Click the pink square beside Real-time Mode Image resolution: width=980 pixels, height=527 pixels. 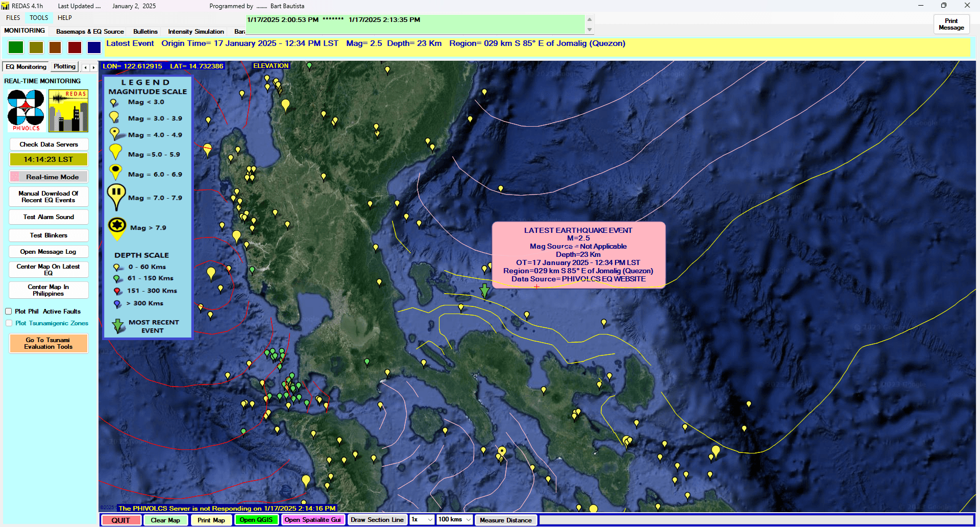pyautogui.click(x=15, y=177)
